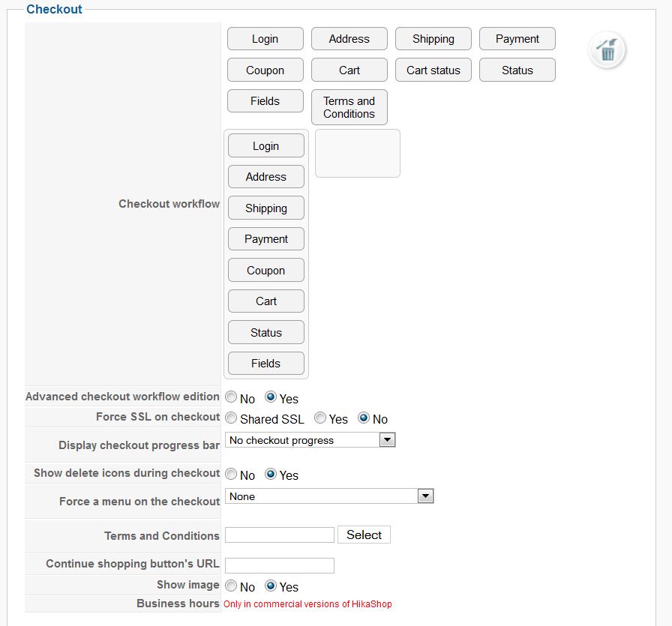The width and height of the screenshot is (672, 626).
Task: Click the empty workflow step drop area
Action: click(357, 154)
